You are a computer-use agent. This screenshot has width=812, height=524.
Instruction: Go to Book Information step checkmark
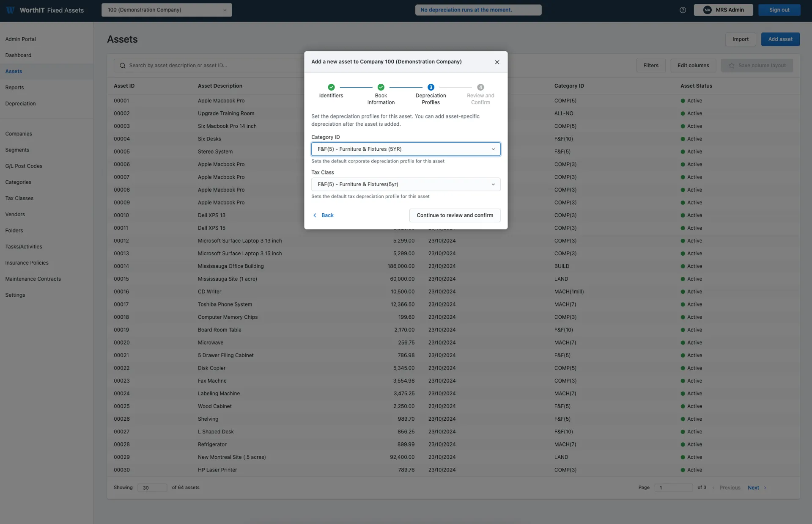(381, 87)
